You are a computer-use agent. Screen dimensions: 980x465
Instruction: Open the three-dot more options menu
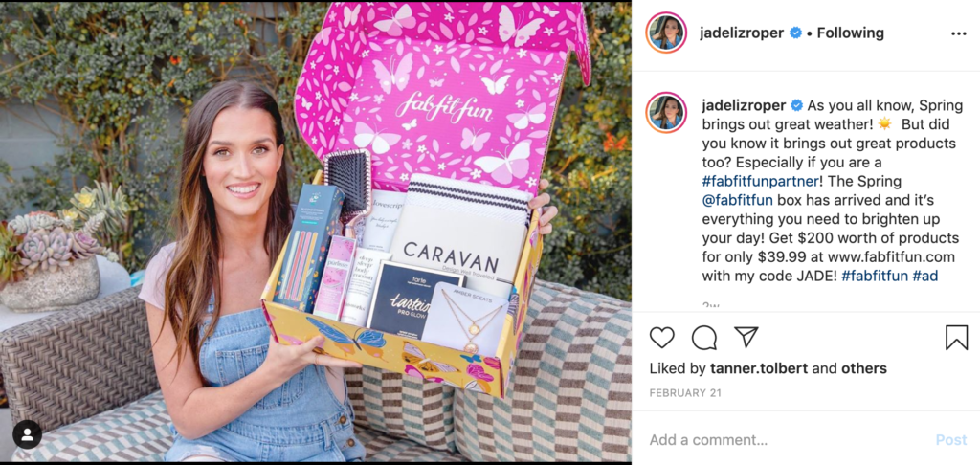click(x=959, y=33)
